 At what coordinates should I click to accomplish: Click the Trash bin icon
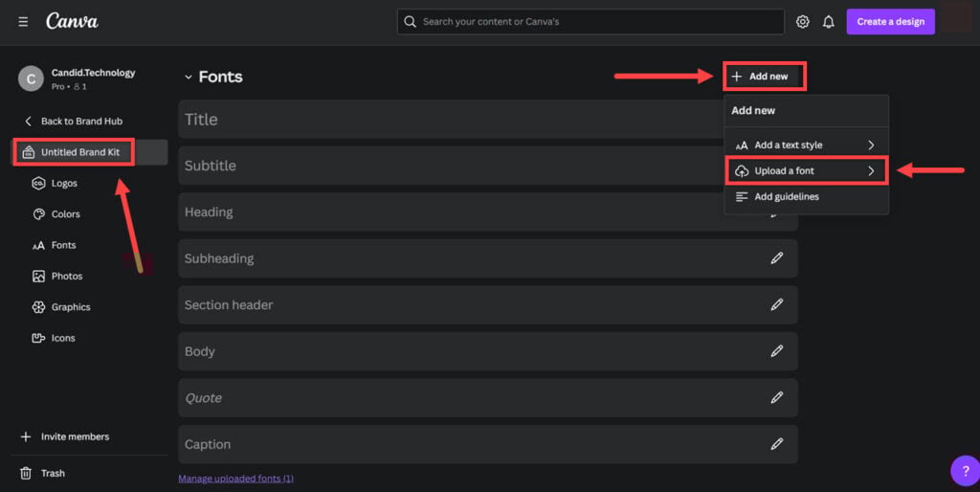pos(26,473)
